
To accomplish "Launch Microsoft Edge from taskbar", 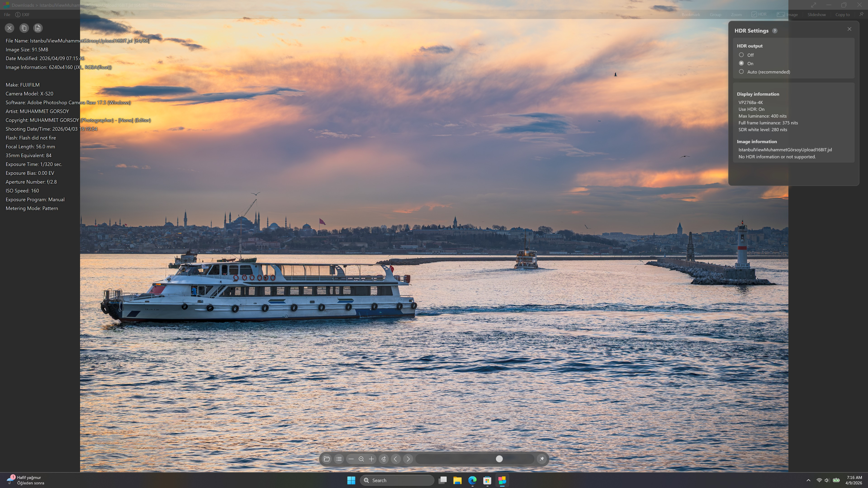I will point(472,480).
